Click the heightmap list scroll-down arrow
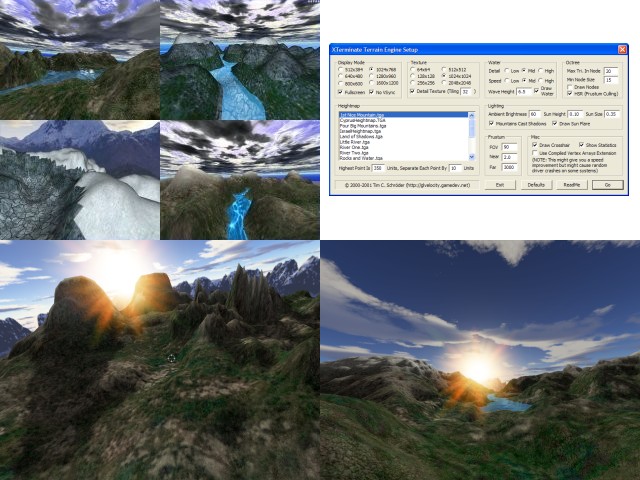640x480 pixels. click(x=472, y=157)
